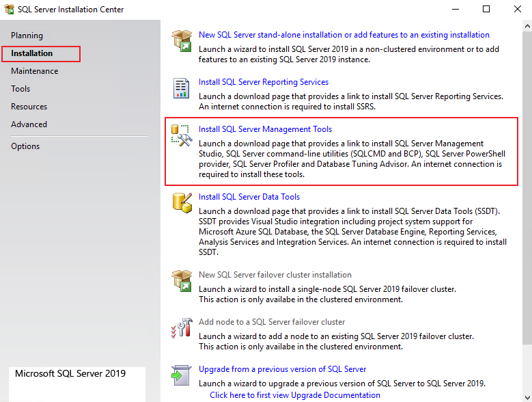
Task: Minimize the Installation Center window
Action: (456, 9)
